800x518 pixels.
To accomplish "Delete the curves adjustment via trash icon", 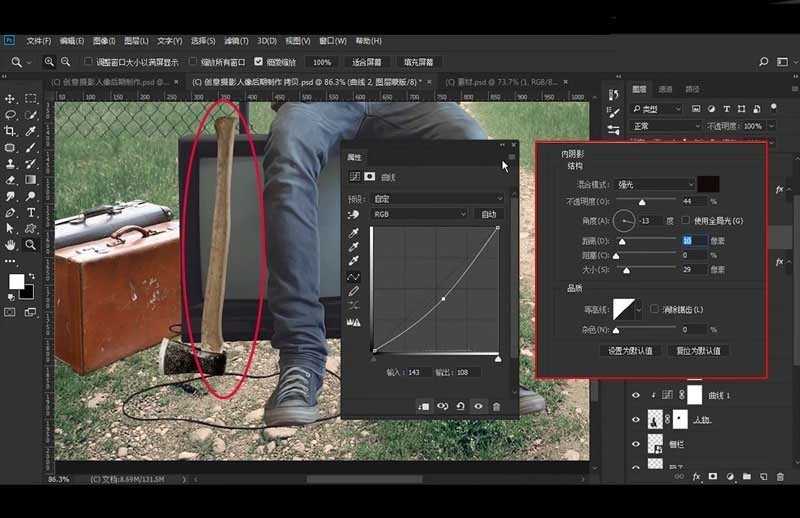I will [496, 406].
